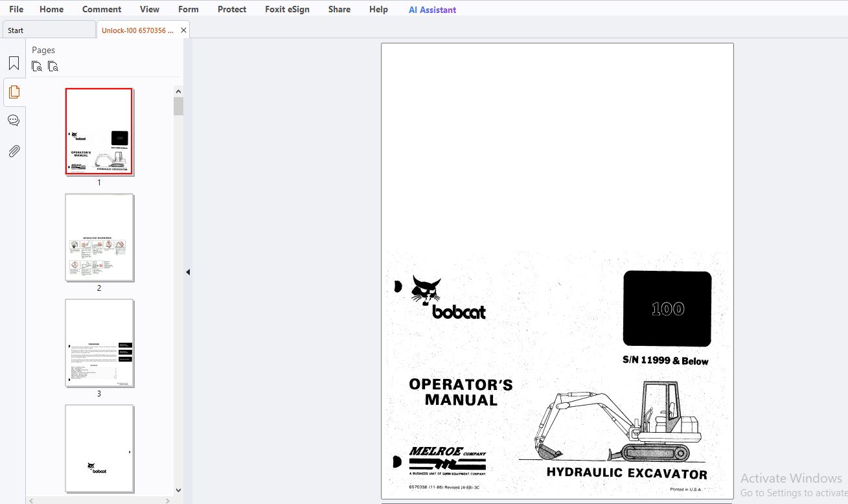
Task: Open the AI Assistant tab
Action: click(x=432, y=10)
